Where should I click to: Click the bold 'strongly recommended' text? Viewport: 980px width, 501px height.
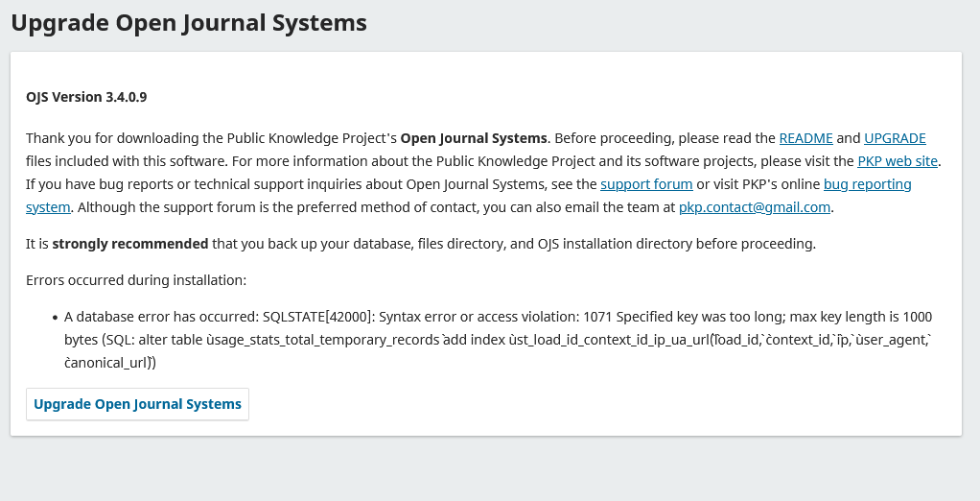click(x=129, y=244)
